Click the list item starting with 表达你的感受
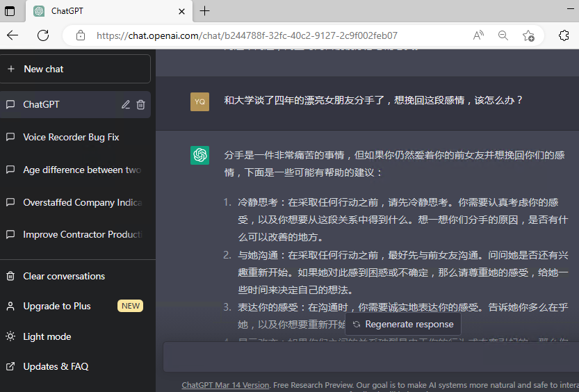 coord(403,316)
